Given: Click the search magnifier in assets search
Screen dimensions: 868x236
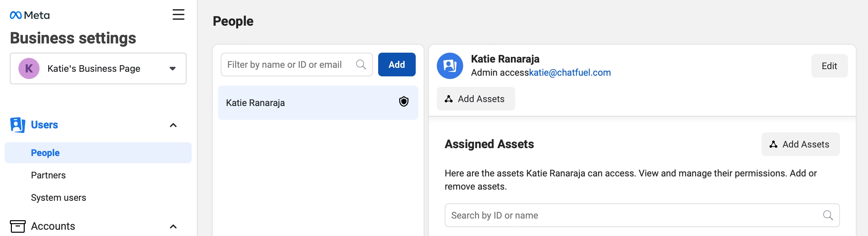Looking at the screenshot, I should pyautogui.click(x=828, y=215).
